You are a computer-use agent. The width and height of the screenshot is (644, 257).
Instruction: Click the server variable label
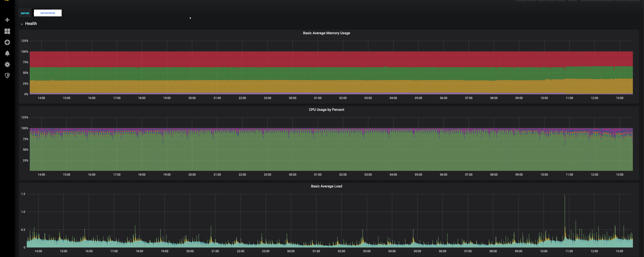tap(25, 13)
